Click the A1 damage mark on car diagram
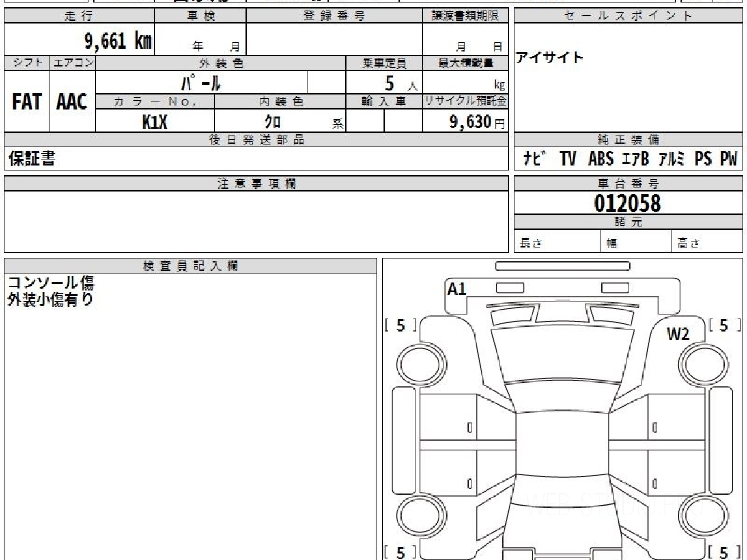The height and width of the screenshot is (560, 747). click(x=457, y=289)
